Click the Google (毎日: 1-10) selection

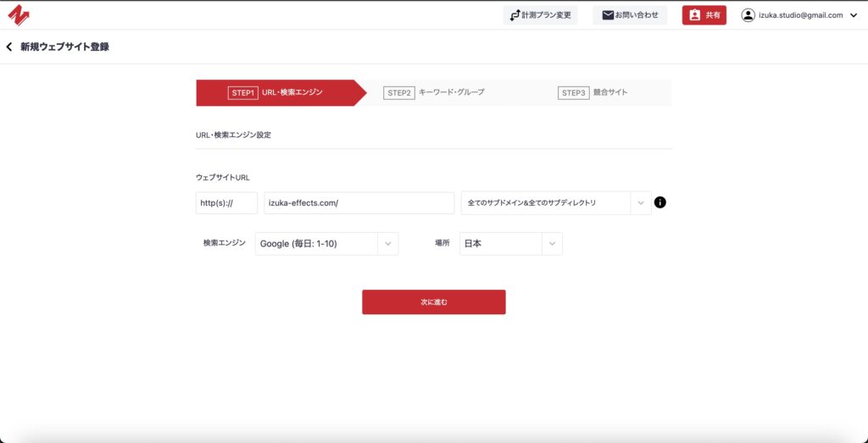tap(314, 244)
